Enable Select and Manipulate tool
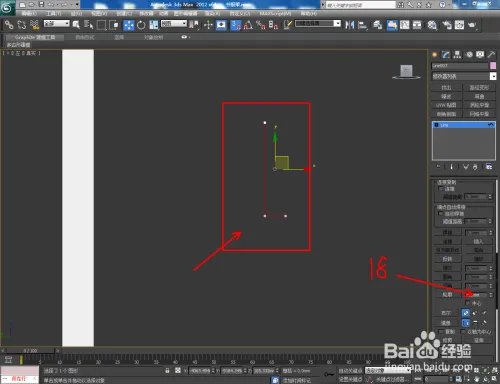The width and height of the screenshot is (500, 384). (208, 25)
